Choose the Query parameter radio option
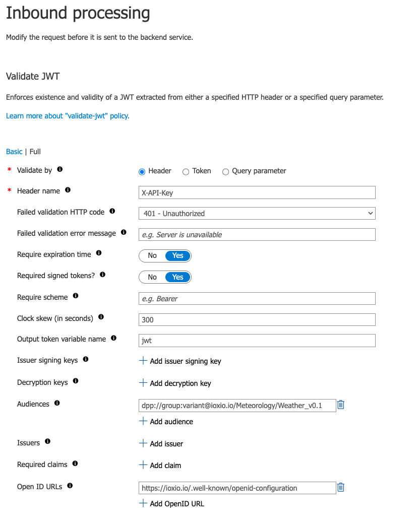The height and width of the screenshot is (532, 420). point(226,171)
